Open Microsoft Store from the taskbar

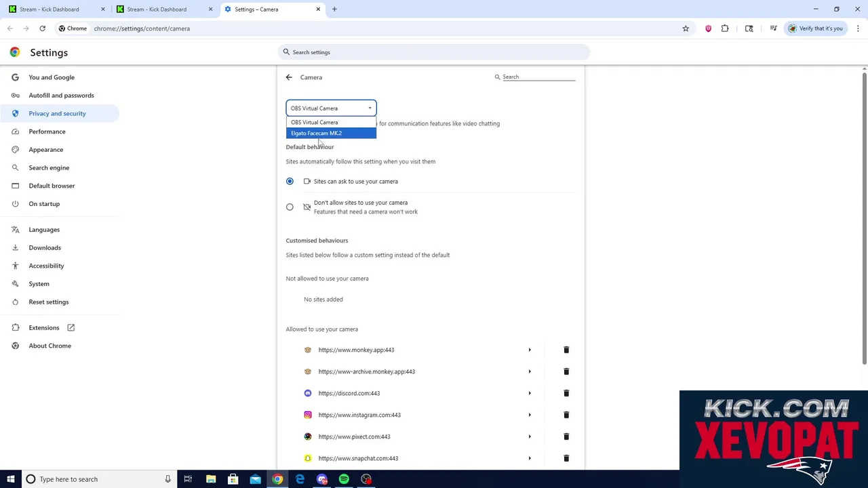click(x=233, y=479)
